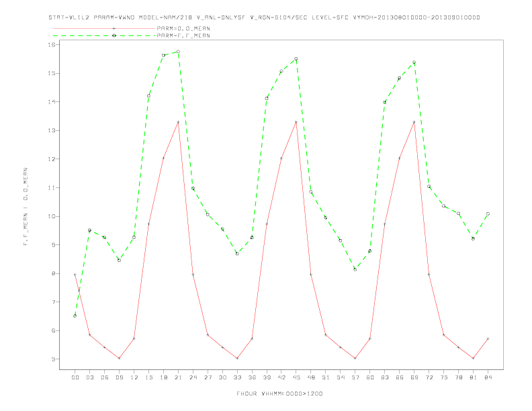Click y-axis tick label 9
The height and width of the screenshot is (411, 532).
[54, 245]
